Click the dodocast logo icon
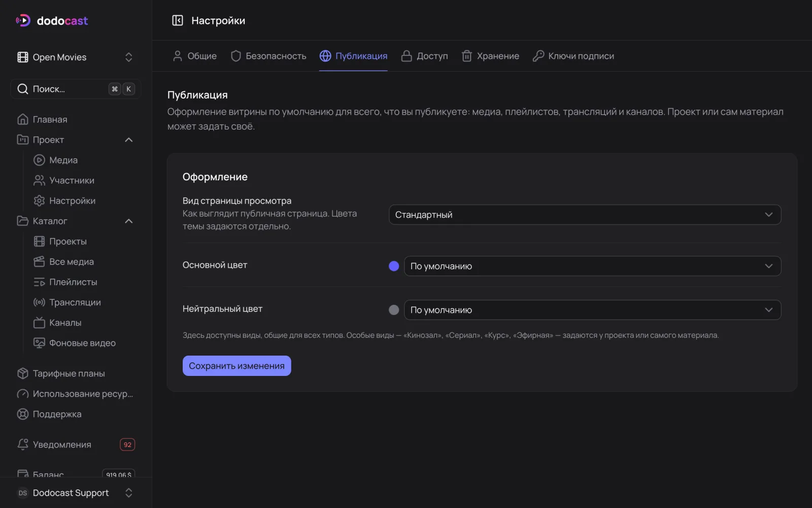This screenshot has height=508, width=812. [x=23, y=20]
